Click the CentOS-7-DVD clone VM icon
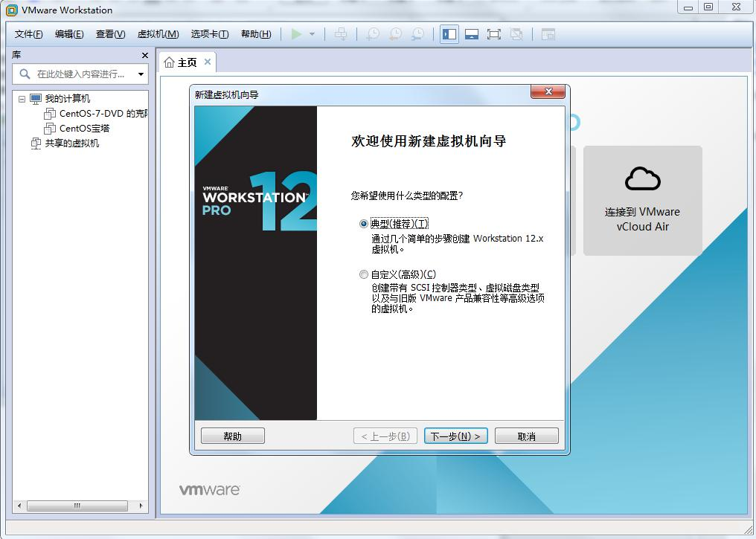This screenshot has height=539, width=756. click(x=50, y=114)
